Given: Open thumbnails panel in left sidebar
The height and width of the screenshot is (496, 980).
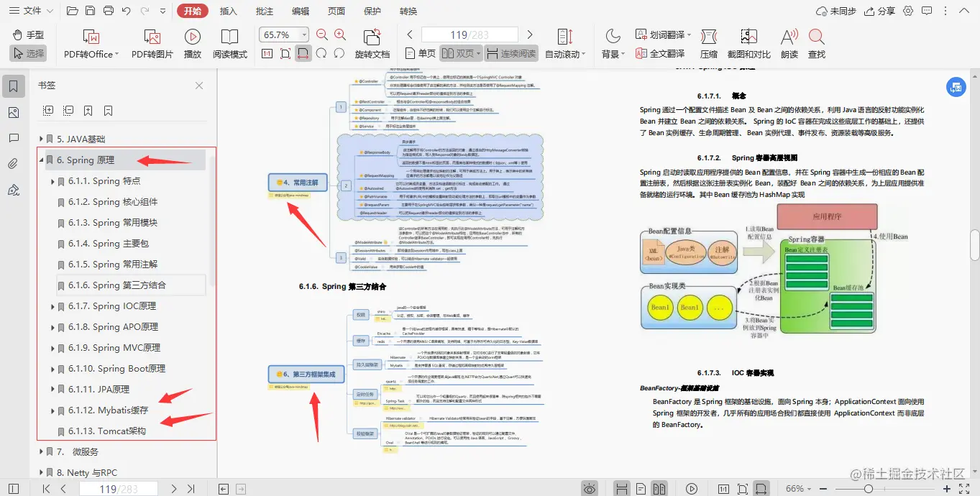Looking at the screenshot, I should (x=13, y=112).
